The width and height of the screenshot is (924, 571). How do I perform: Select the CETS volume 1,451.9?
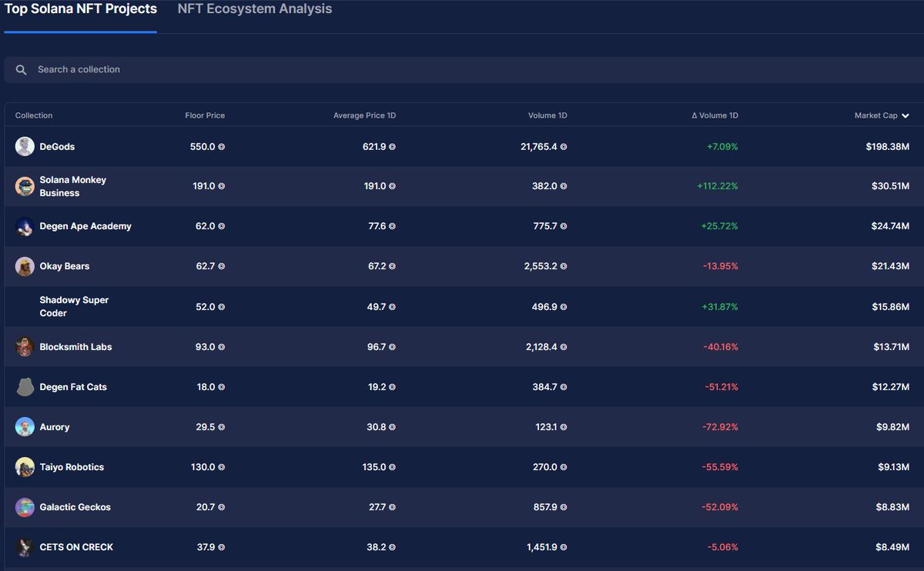[543, 546]
